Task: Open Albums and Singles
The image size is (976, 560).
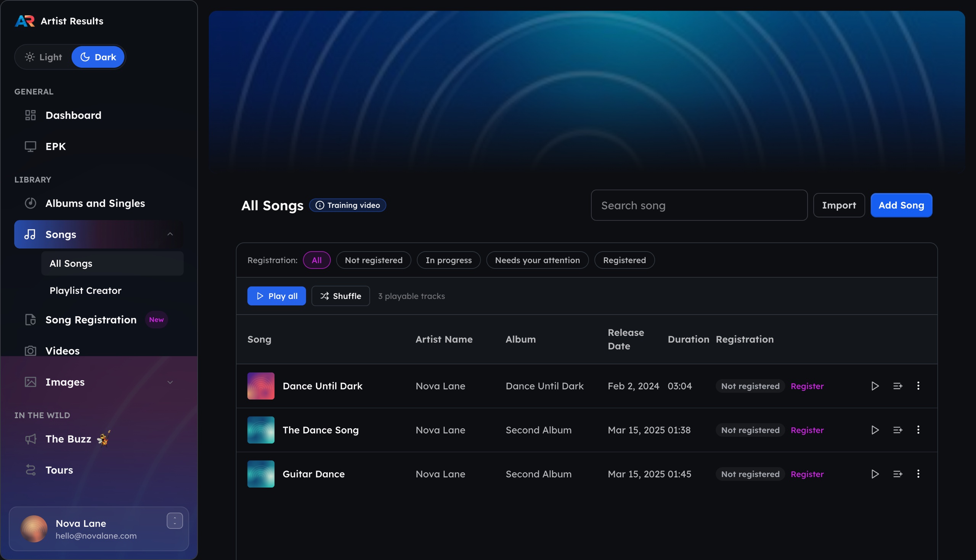Action: (x=99, y=203)
